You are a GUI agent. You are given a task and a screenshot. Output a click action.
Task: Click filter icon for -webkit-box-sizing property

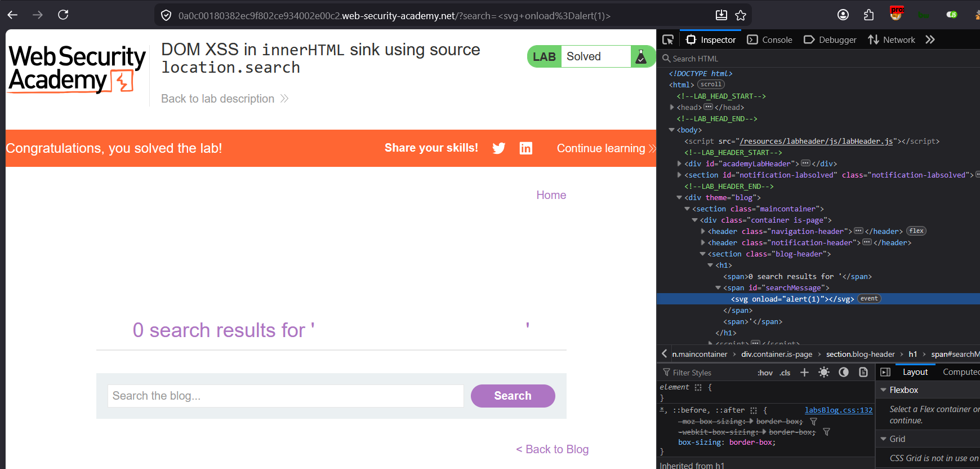point(826,432)
